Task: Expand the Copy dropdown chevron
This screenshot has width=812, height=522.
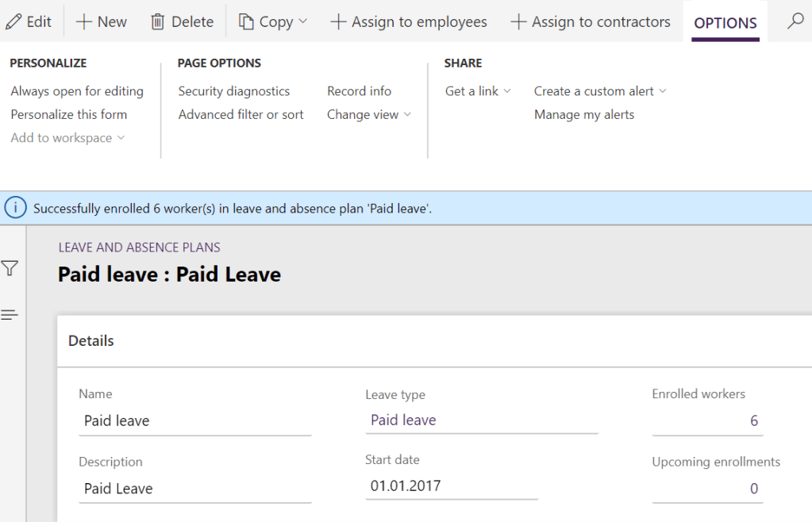Action: tap(305, 22)
